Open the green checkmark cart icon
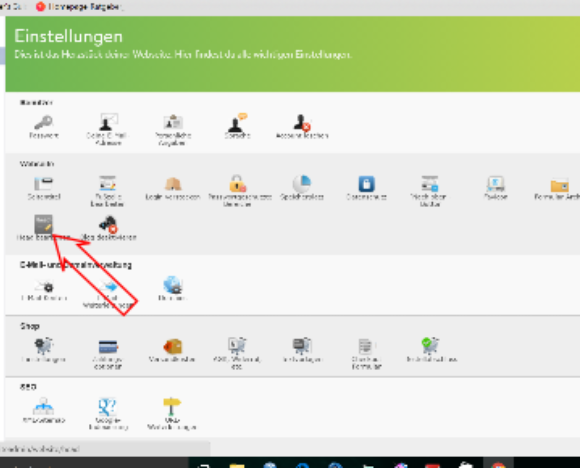This screenshot has height=468, width=580. point(430,346)
